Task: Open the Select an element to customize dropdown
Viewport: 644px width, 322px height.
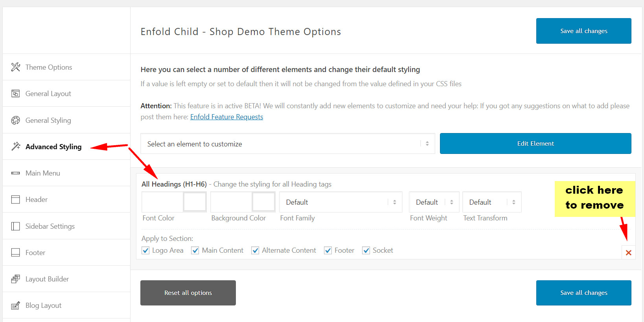Action: (287, 144)
